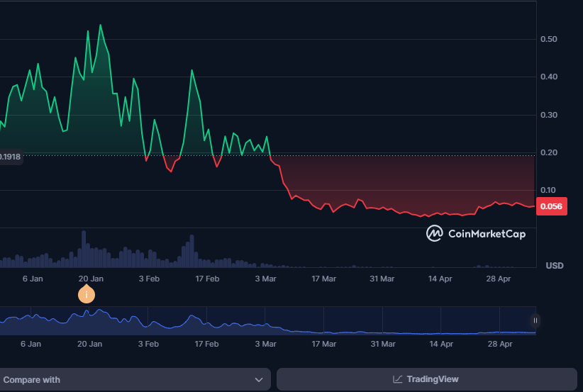The image size is (583, 392).
Task: Click the 31 Mar label on main chart axis
Action: pyautogui.click(x=382, y=279)
